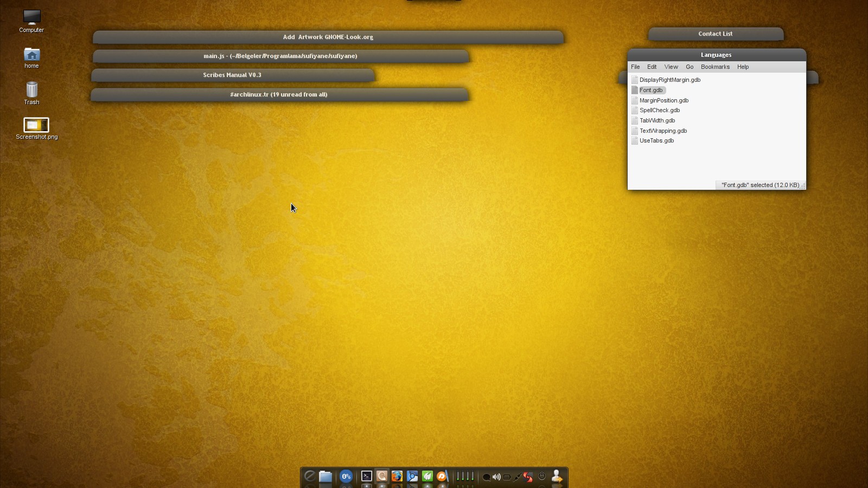
Task: Click the shell spiral app dock icon
Action: [382, 476]
